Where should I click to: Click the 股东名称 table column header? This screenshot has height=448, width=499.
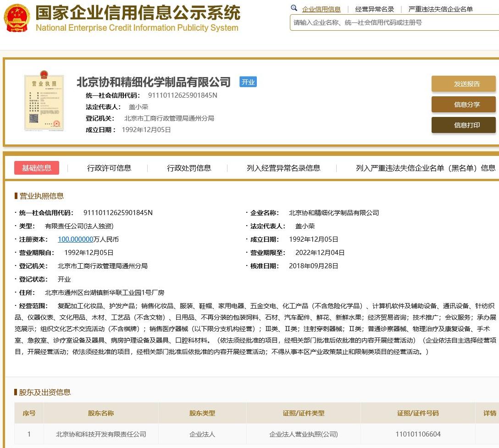tap(100, 413)
